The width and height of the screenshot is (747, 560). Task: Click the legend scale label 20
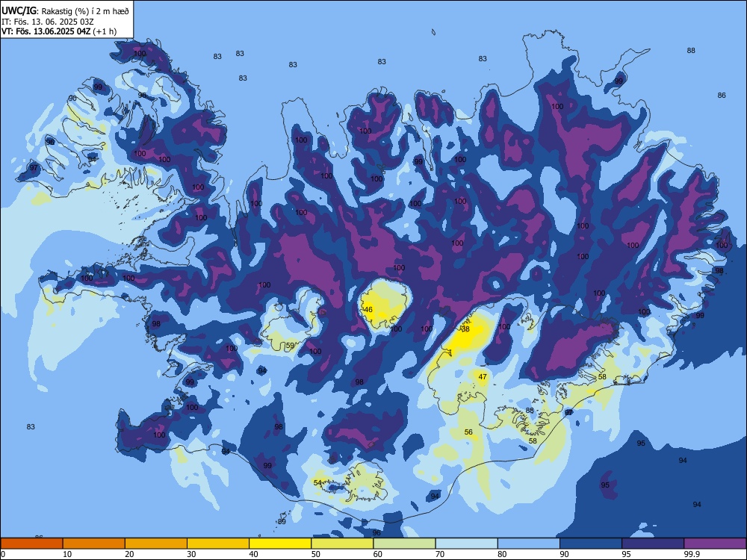129,554
